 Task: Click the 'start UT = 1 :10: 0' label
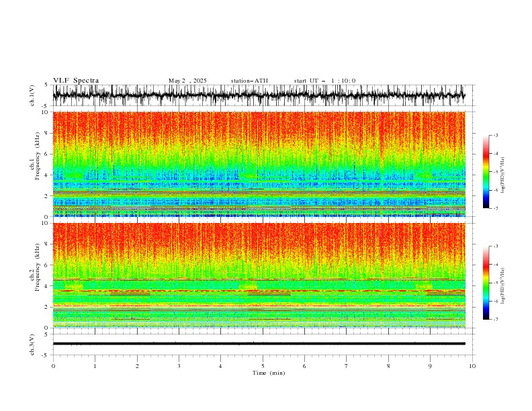coord(324,81)
